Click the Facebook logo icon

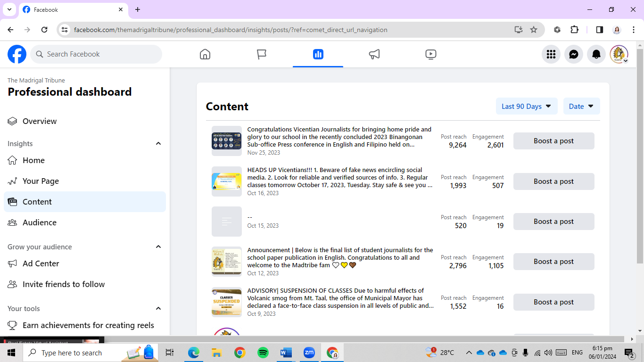pyautogui.click(x=17, y=54)
